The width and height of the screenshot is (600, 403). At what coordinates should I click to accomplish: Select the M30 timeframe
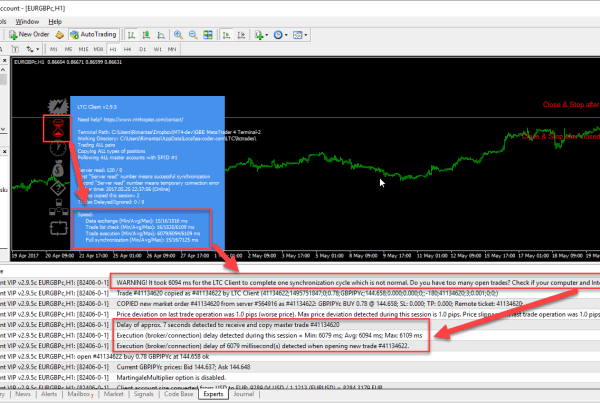[98, 49]
